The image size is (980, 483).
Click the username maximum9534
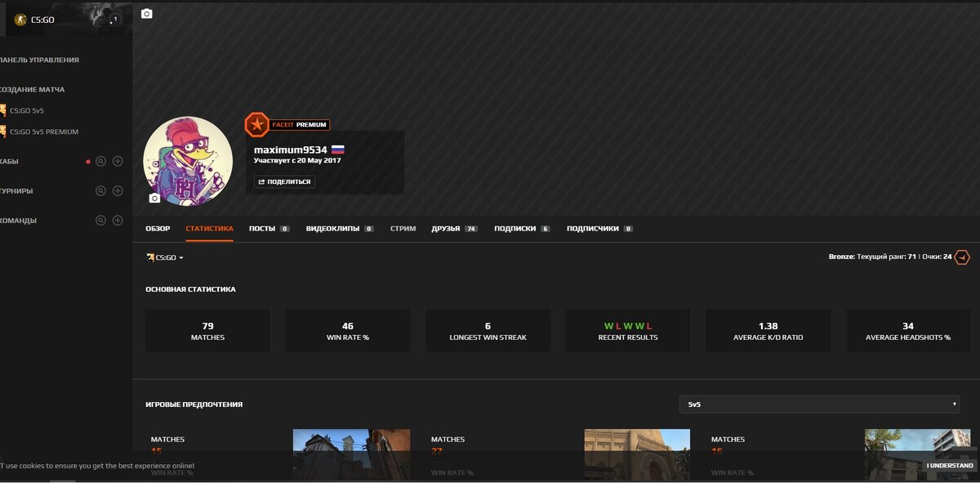pyautogui.click(x=290, y=150)
